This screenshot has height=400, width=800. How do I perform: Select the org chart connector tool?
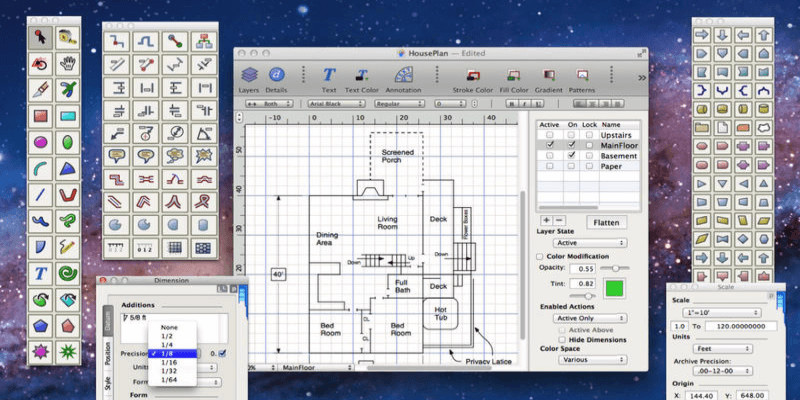pos(204,41)
